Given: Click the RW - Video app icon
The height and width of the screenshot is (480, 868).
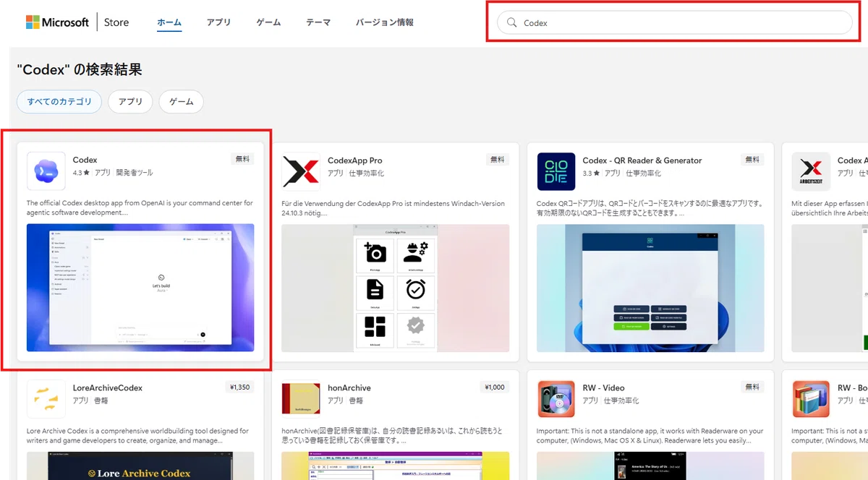Looking at the screenshot, I should coord(556,399).
